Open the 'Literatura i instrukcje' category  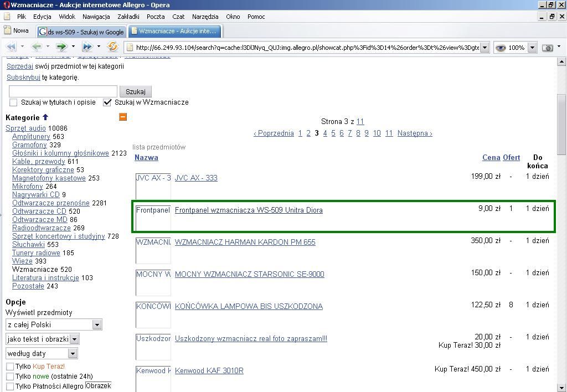pos(45,278)
